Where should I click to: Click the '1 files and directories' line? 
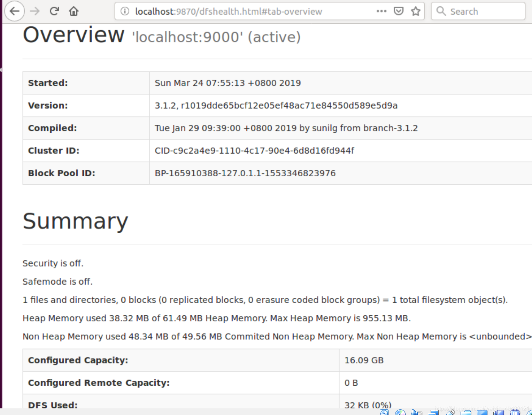point(265,300)
